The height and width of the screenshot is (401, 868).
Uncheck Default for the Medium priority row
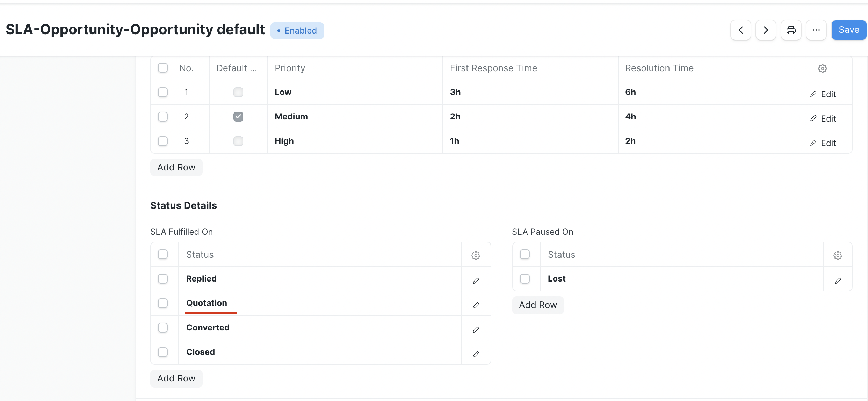click(x=238, y=116)
